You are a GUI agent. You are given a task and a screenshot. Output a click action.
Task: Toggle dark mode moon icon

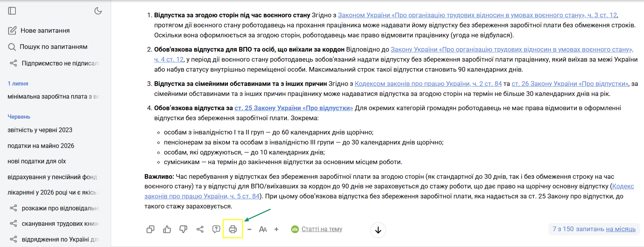98,11
